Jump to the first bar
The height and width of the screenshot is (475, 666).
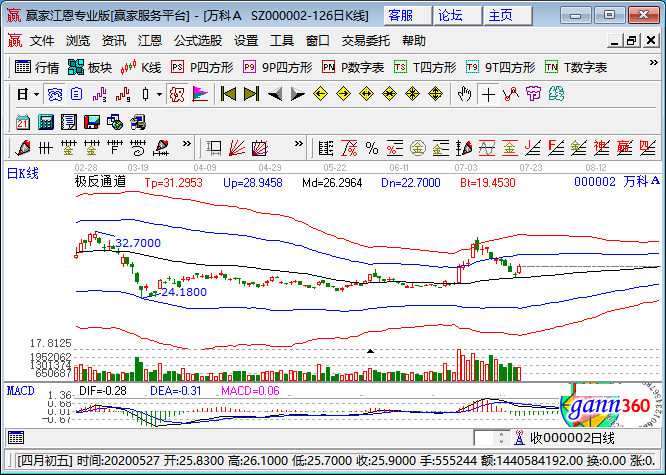click(229, 94)
